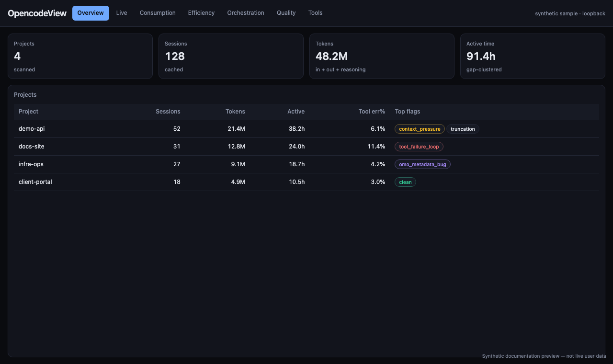Click the 31 sessions cell for docs-site
Viewport: 613px width, 364px height.
tap(177, 147)
